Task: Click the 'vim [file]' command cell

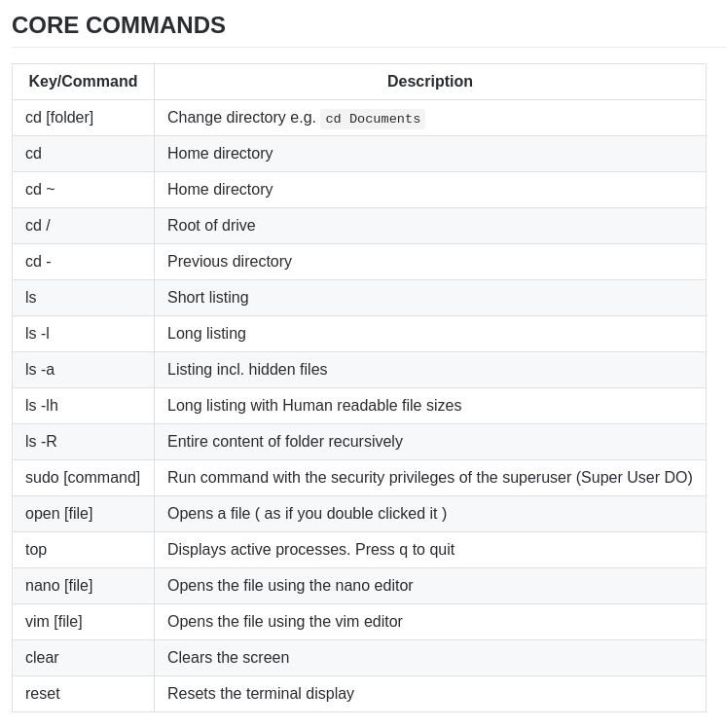Action: (x=83, y=622)
